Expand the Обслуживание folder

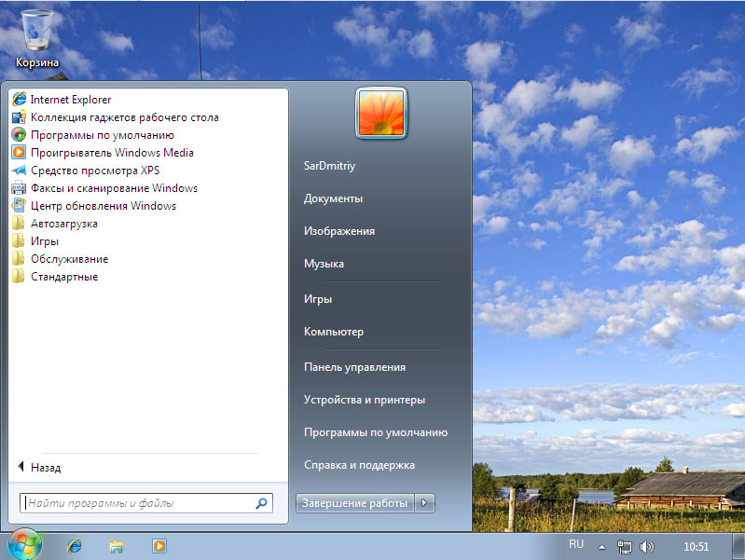pos(69,259)
